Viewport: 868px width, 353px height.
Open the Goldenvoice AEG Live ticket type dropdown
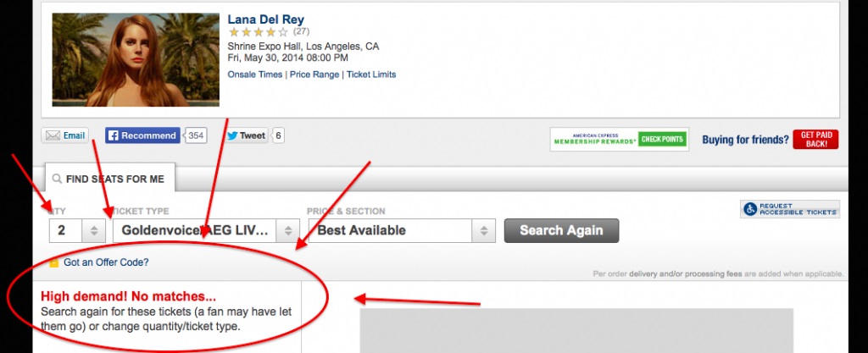coord(206,230)
